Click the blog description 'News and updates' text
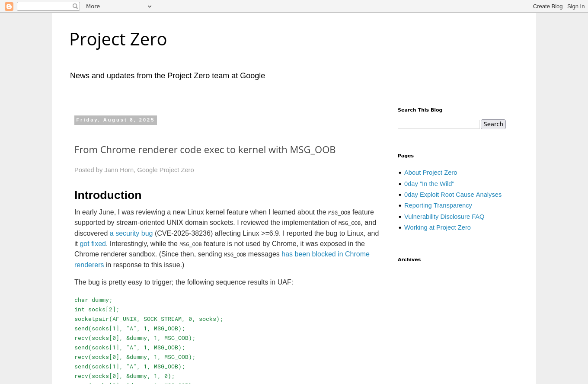Screen dimensions: 588x384 (x=167, y=76)
